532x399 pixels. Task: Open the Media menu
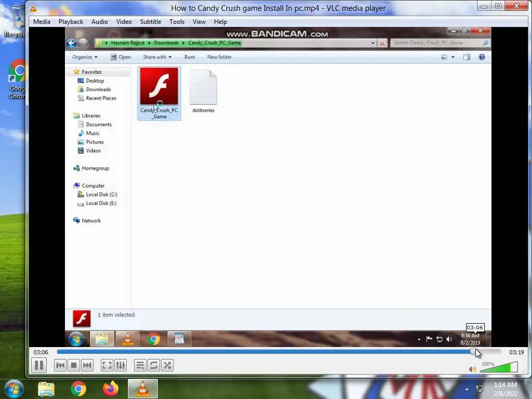(42, 22)
